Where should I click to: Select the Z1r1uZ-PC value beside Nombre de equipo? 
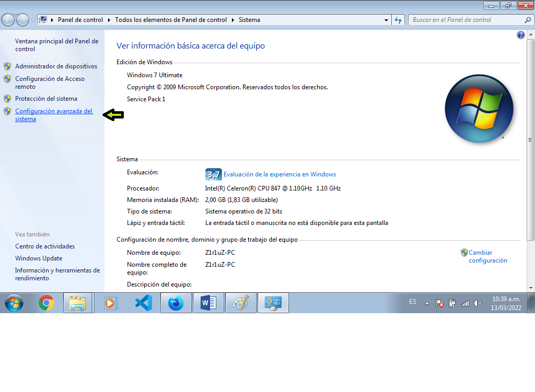pyautogui.click(x=220, y=253)
